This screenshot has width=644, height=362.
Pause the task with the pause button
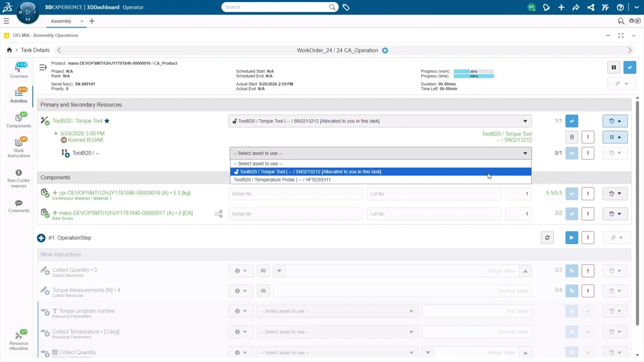(x=614, y=67)
